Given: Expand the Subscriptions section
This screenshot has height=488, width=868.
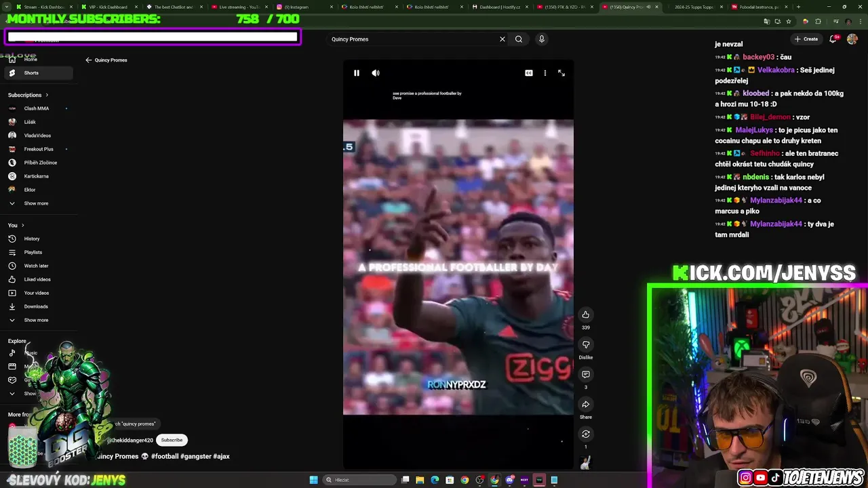Looking at the screenshot, I should point(28,95).
